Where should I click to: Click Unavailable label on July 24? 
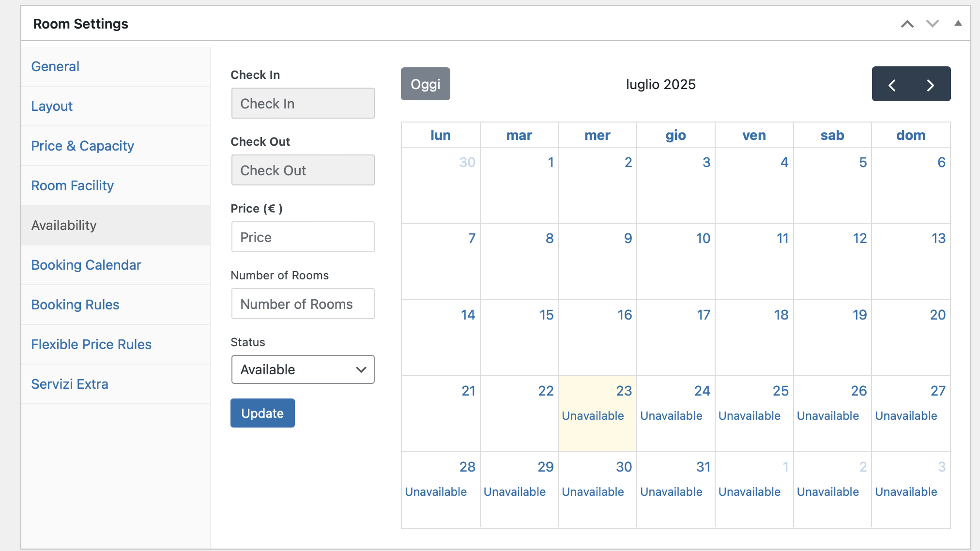pyautogui.click(x=671, y=416)
